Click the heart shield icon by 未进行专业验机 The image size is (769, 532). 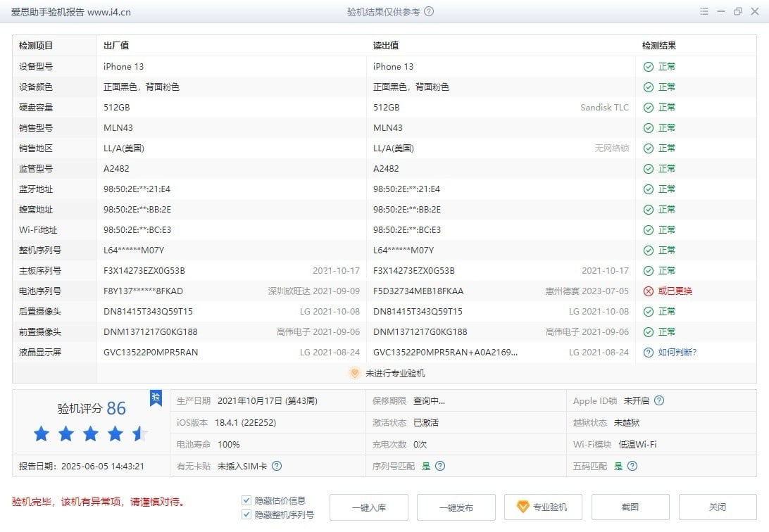click(x=354, y=373)
